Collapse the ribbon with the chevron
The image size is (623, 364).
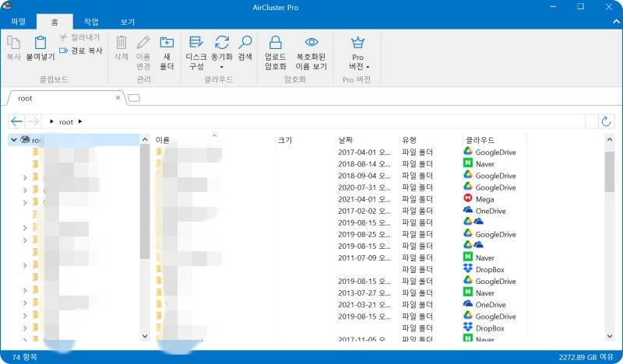616,22
